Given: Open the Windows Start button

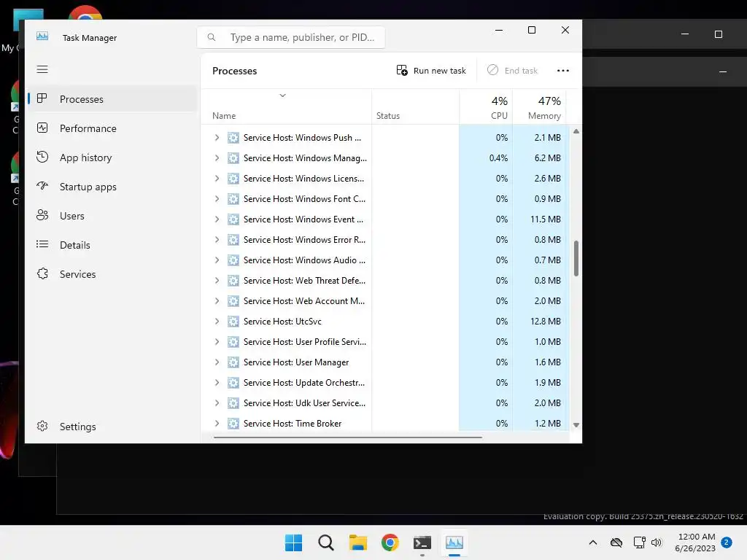Looking at the screenshot, I should (x=293, y=542).
